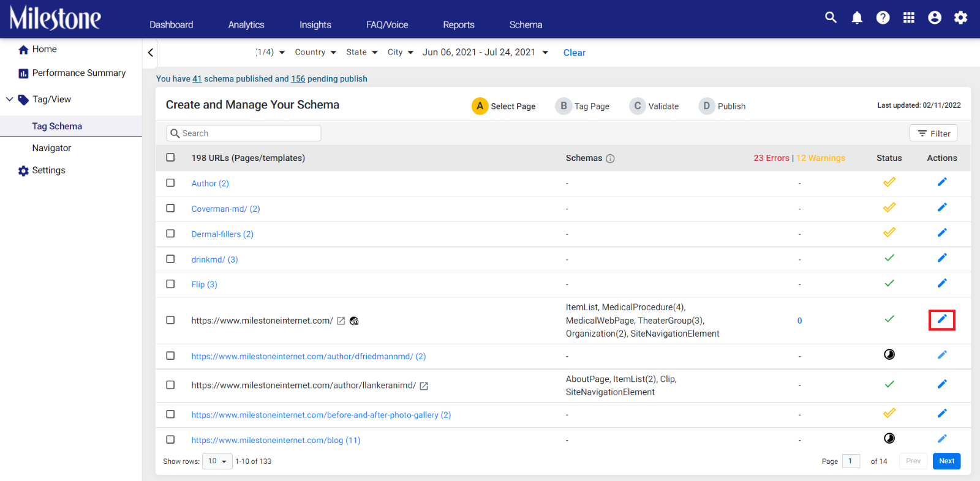
Task: Check the Coverman-md/ (2) checkbox
Action: coord(170,208)
